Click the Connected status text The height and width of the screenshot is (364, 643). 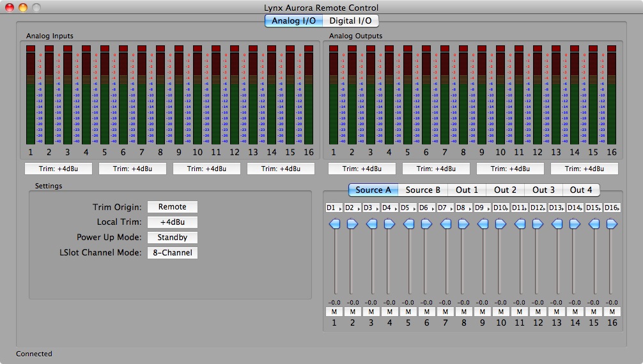pos(34,354)
